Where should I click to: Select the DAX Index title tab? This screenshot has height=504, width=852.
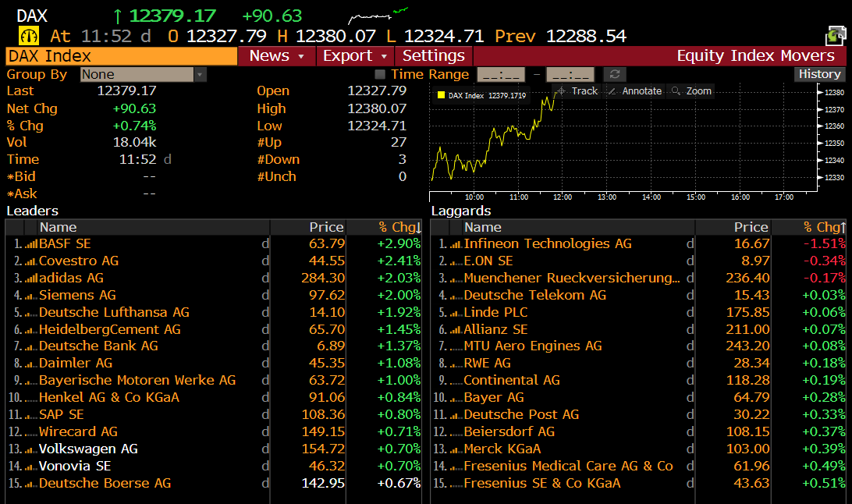coord(121,56)
